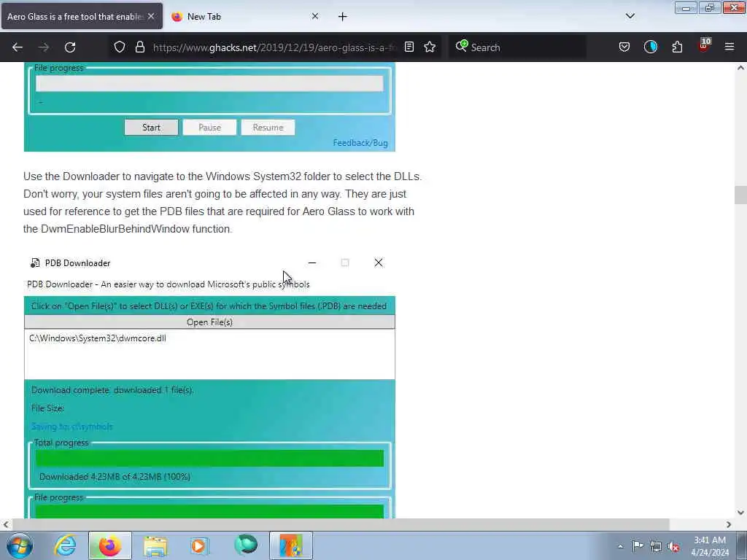Image resolution: width=747 pixels, height=560 pixels.
Task: Open a new tab with the plus icon
Action: point(343,17)
